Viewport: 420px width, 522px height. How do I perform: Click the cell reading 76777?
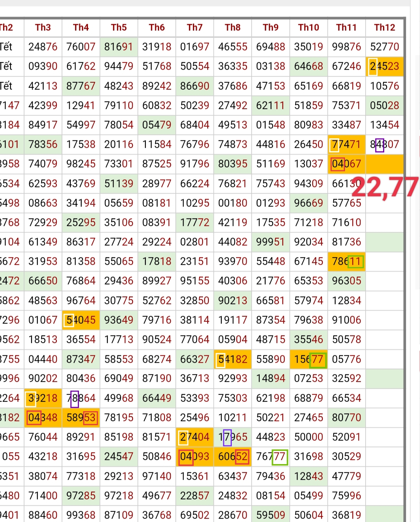coord(271,456)
